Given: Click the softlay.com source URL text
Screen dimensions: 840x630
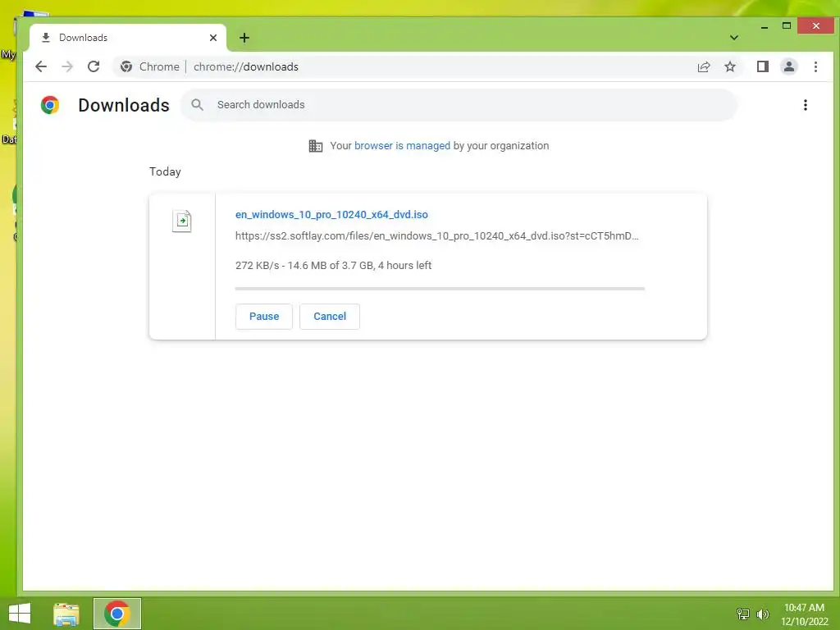Looking at the screenshot, I should tap(436, 235).
